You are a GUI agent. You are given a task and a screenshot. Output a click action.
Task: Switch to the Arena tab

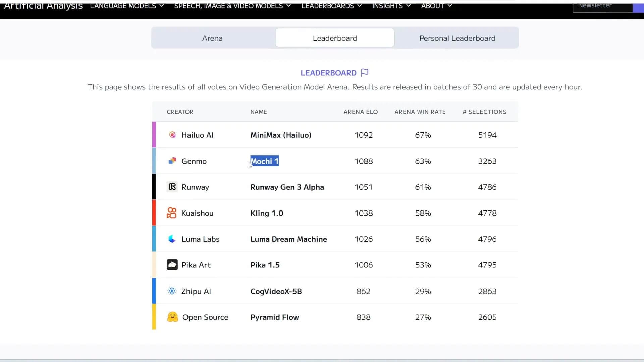click(x=212, y=38)
